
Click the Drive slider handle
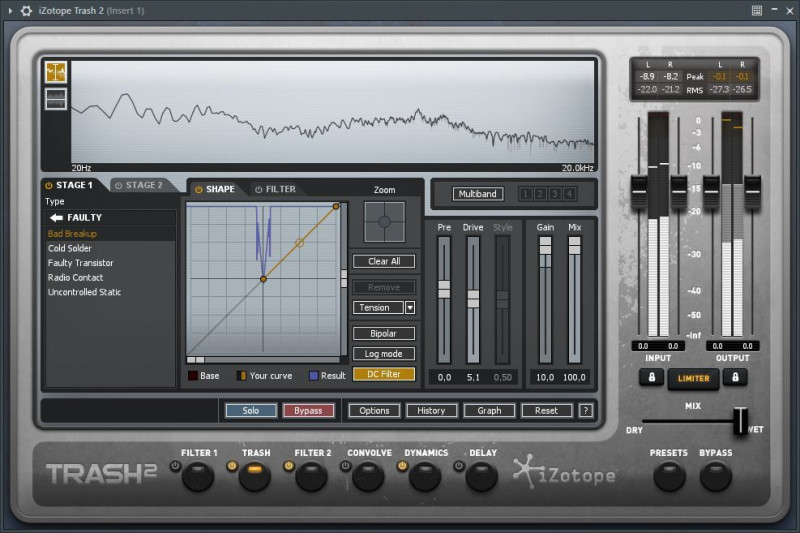coord(473,298)
